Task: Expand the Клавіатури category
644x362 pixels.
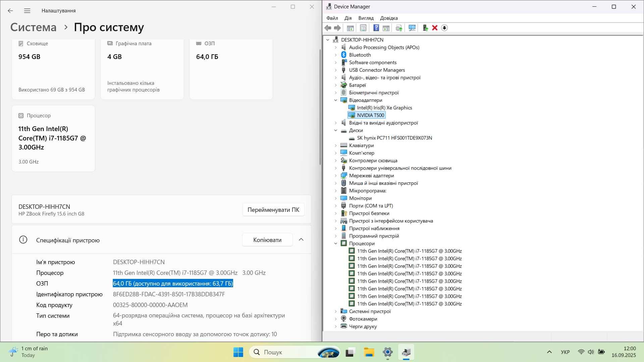Action: click(336, 145)
